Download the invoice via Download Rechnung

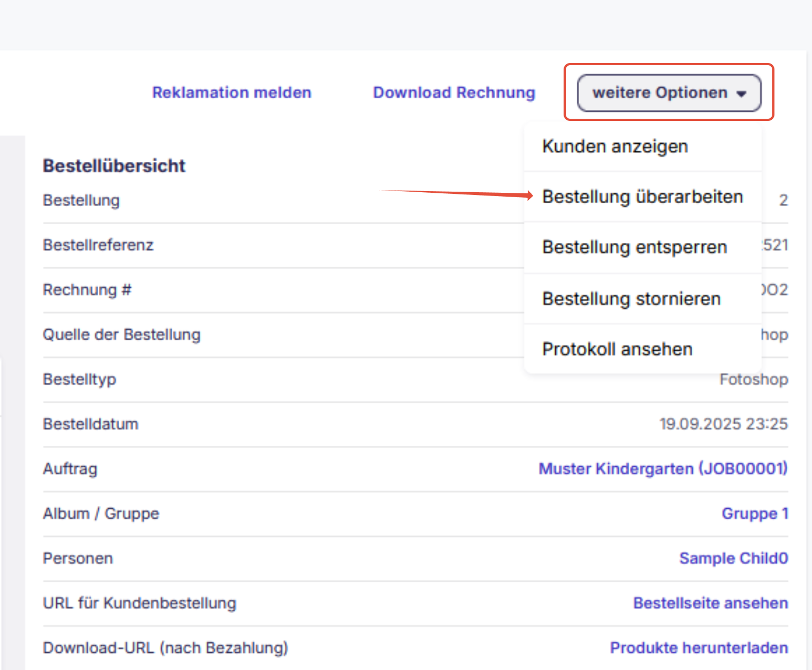454,92
